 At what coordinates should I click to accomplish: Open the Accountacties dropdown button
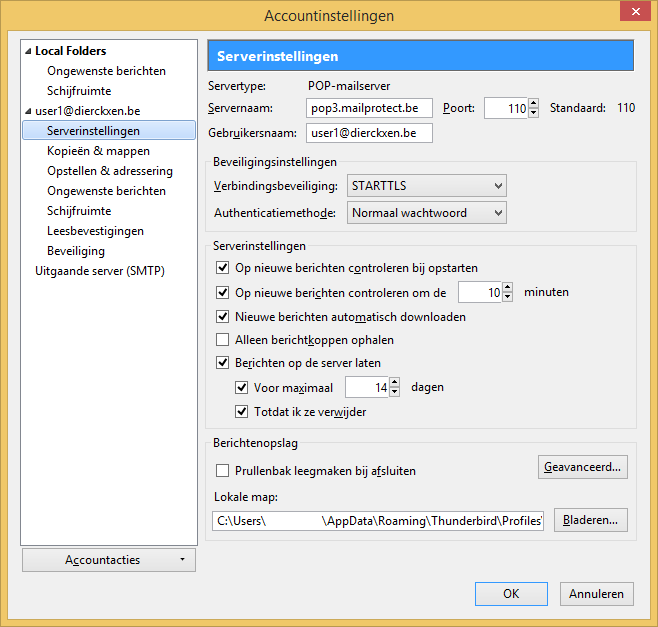(x=108, y=560)
